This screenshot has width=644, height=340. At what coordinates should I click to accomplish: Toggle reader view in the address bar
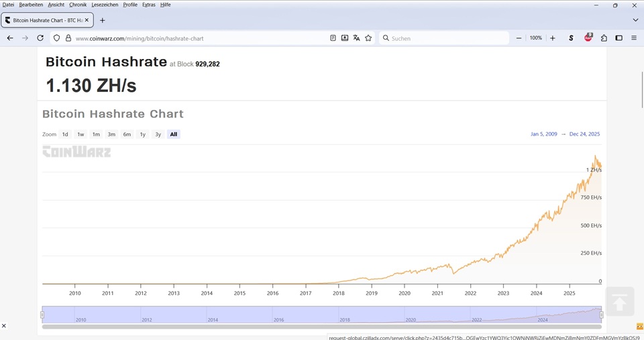click(x=333, y=38)
